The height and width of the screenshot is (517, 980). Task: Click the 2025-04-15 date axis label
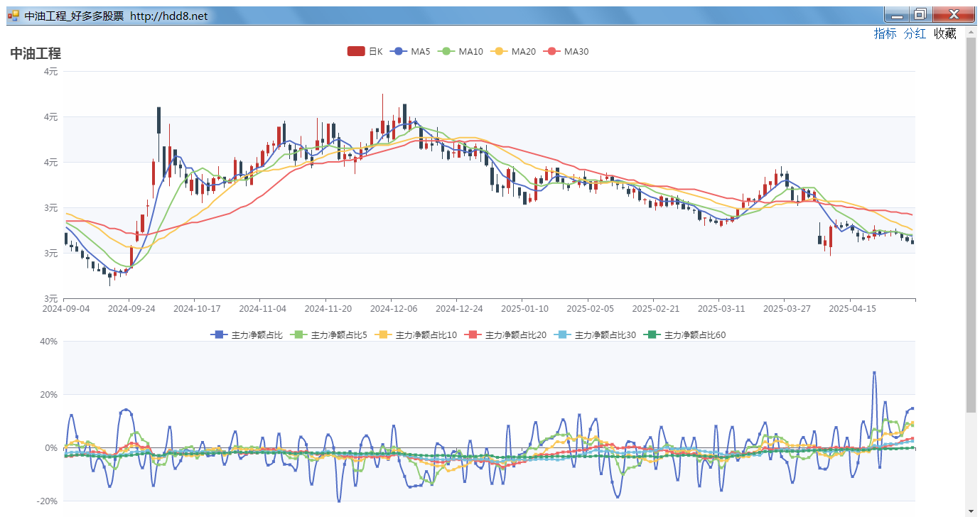(x=853, y=309)
